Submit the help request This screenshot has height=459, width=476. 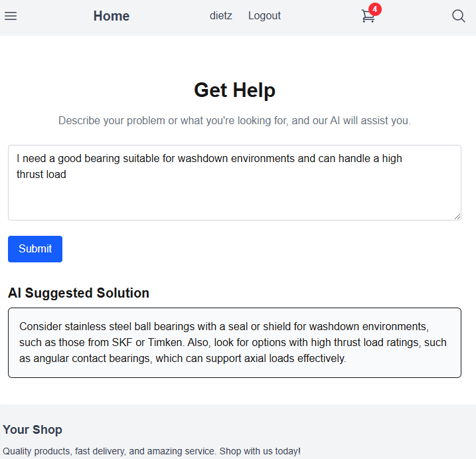tap(35, 249)
